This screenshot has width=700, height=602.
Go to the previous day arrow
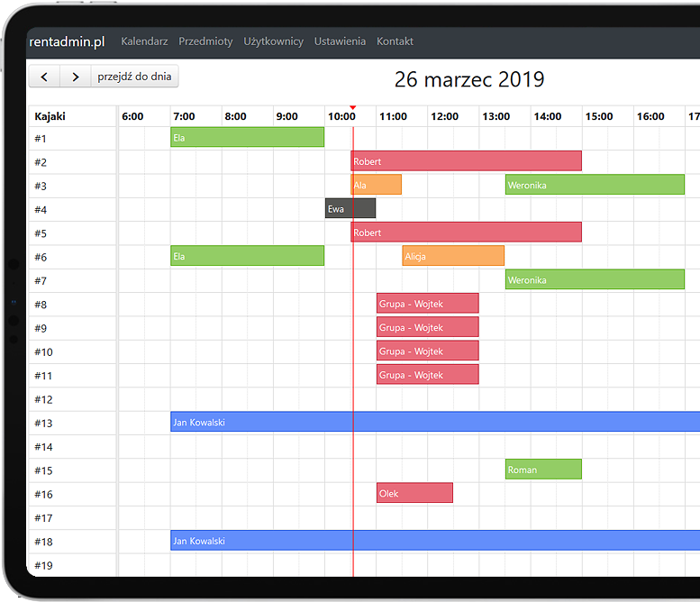(44, 77)
